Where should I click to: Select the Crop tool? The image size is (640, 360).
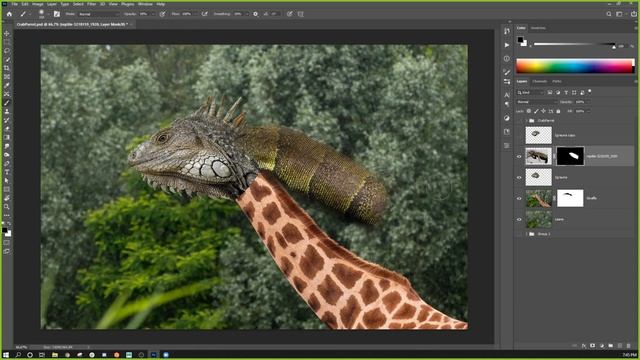click(7, 68)
